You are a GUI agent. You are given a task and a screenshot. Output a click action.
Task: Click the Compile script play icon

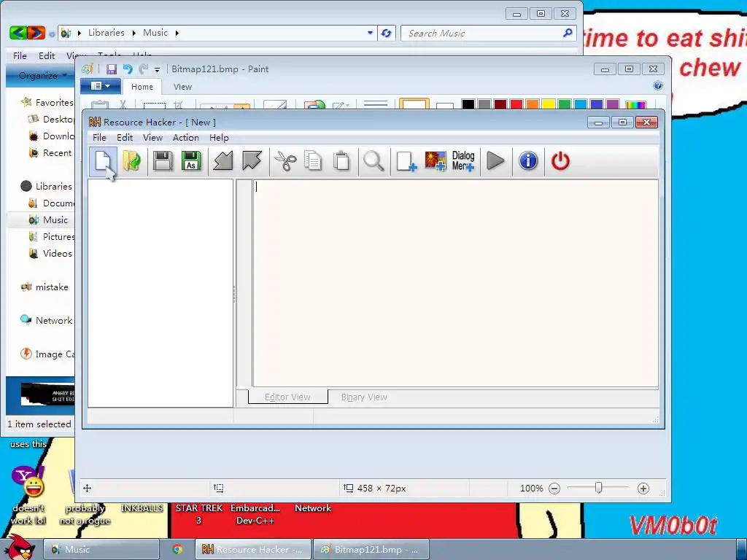pos(495,161)
